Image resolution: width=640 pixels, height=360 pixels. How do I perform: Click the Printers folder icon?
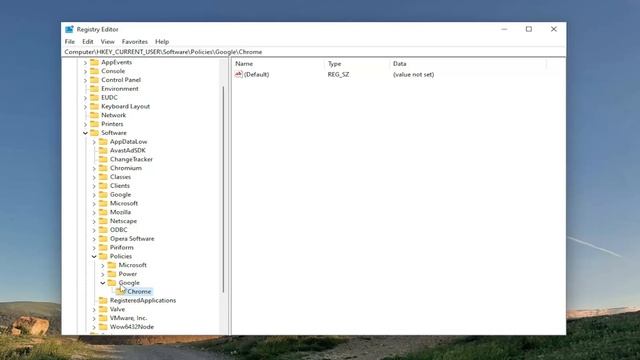(95, 124)
